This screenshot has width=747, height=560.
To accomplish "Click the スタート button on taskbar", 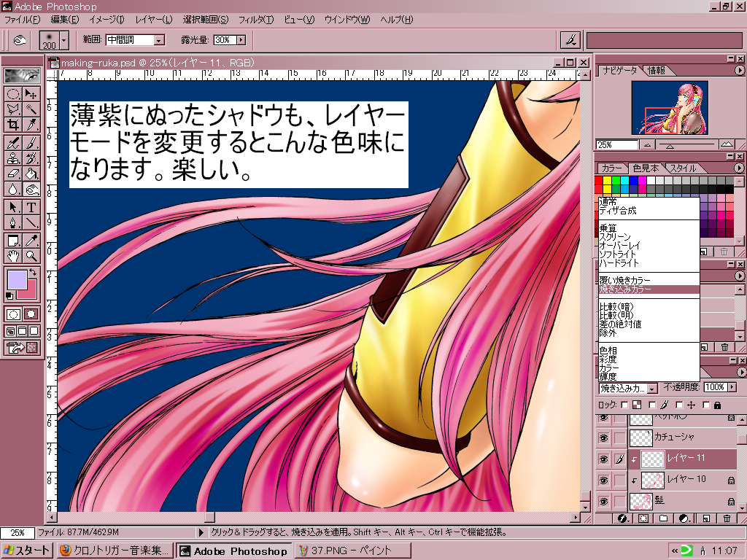I will tap(28, 551).
